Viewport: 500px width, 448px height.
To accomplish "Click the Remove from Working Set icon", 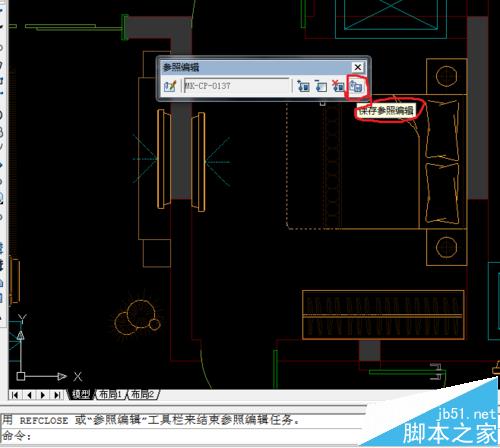I will coord(321,86).
